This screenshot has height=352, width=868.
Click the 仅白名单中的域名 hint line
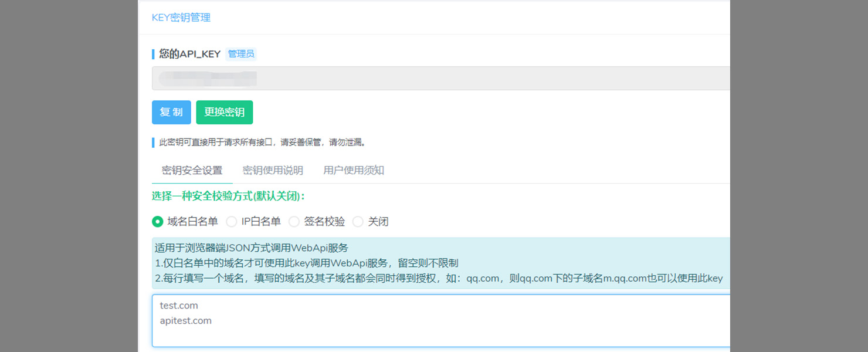pyautogui.click(x=307, y=263)
